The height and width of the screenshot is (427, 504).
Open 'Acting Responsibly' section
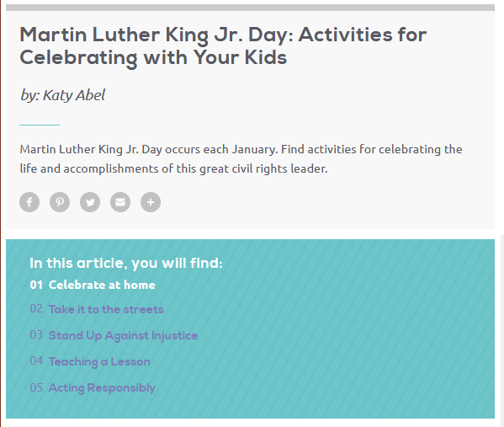pos(102,387)
